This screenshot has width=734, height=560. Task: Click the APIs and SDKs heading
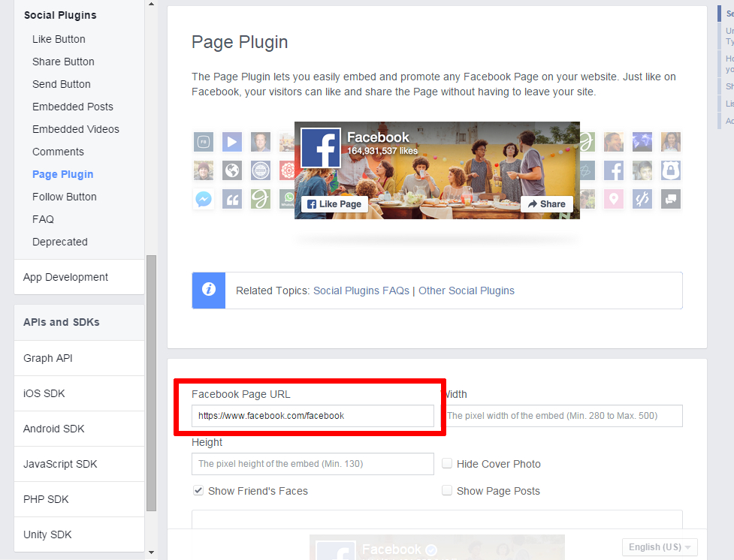tap(62, 322)
